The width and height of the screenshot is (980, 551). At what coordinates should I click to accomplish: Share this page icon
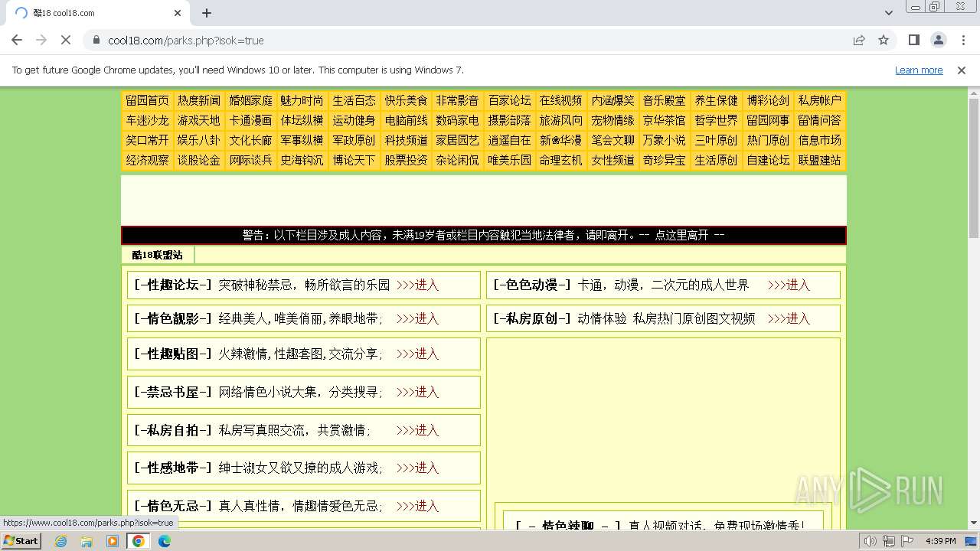click(x=859, y=40)
